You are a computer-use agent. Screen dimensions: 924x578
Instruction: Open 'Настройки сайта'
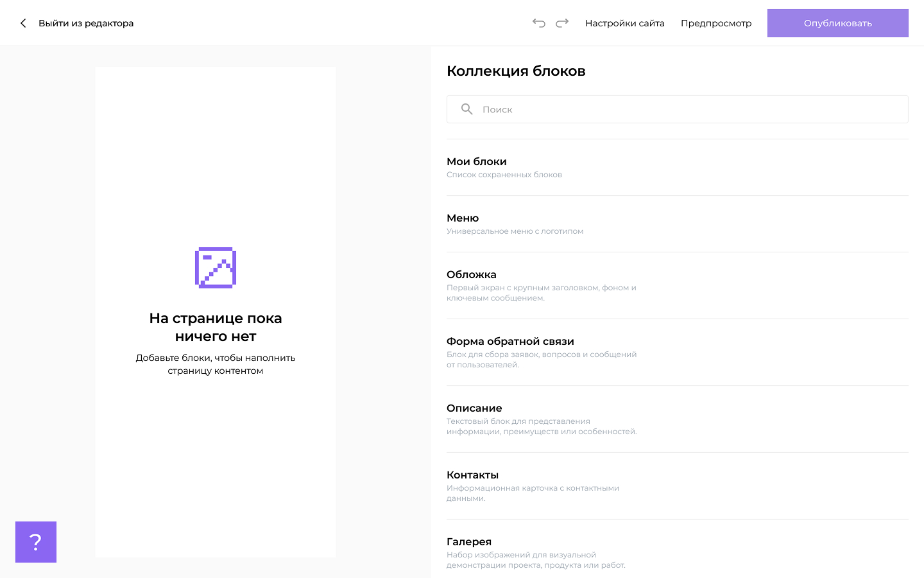point(624,23)
